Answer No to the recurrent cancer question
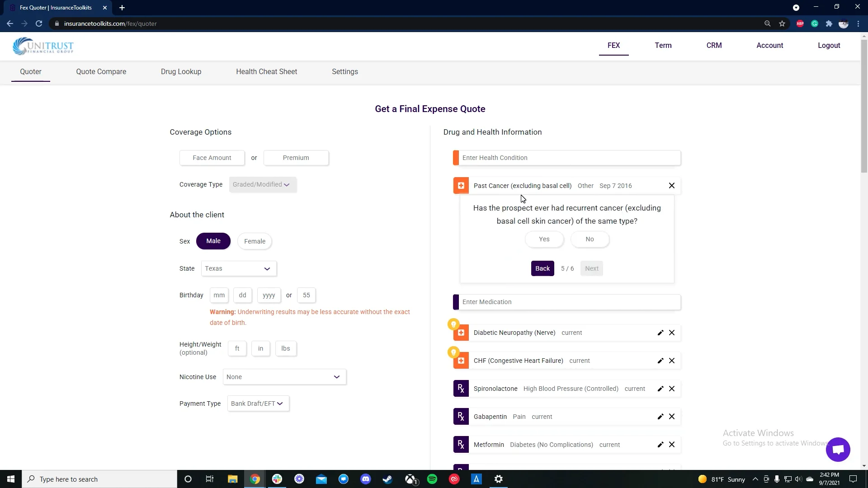868x488 pixels. point(590,239)
